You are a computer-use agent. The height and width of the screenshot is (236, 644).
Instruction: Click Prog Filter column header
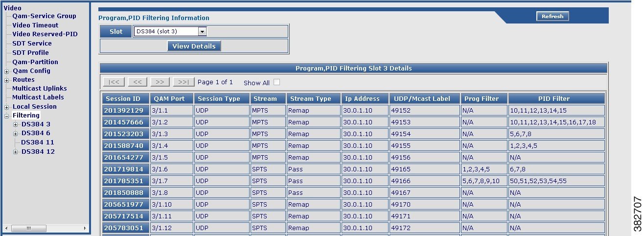pos(483,98)
